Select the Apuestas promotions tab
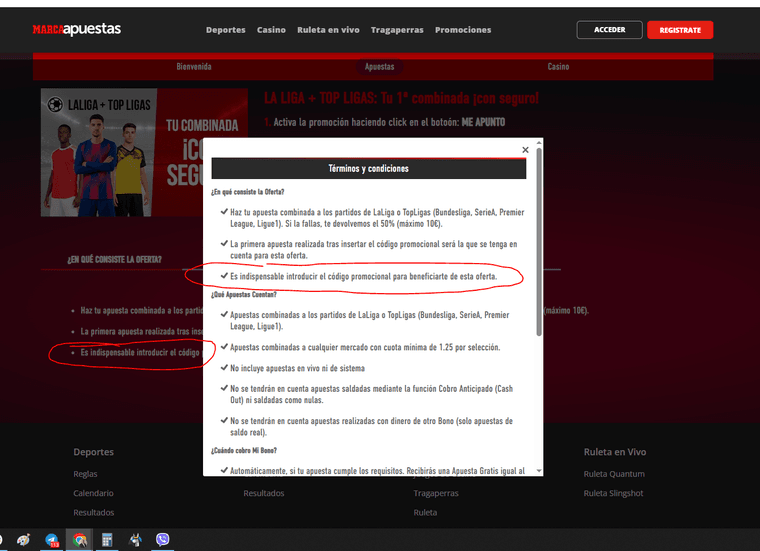Screen dimensions: 760x551 click(x=379, y=67)
